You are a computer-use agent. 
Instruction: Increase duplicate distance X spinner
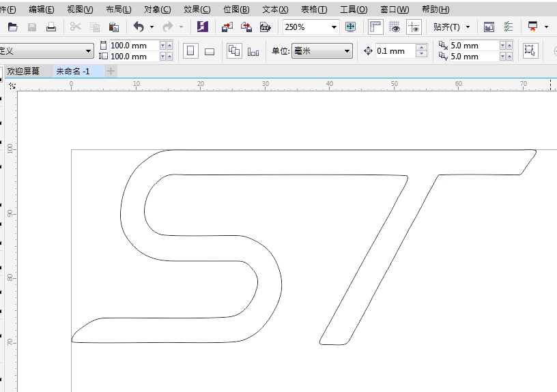click(509, 46)
